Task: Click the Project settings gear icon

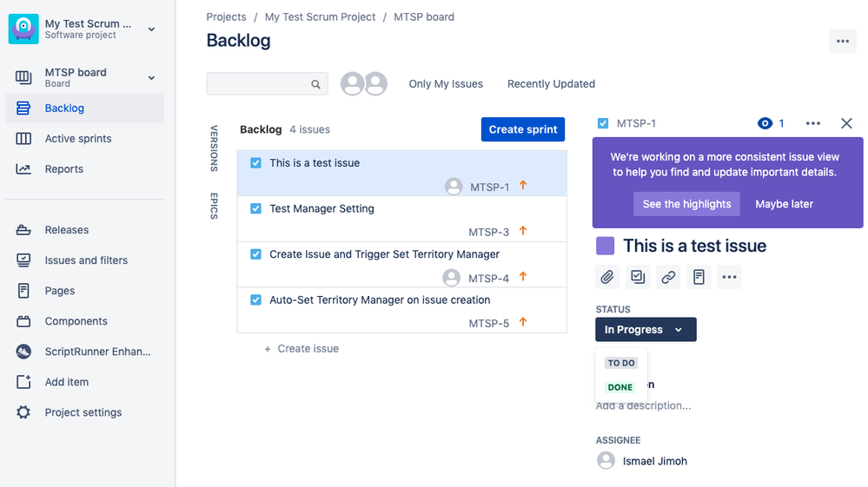Action: tap(23, 412)
